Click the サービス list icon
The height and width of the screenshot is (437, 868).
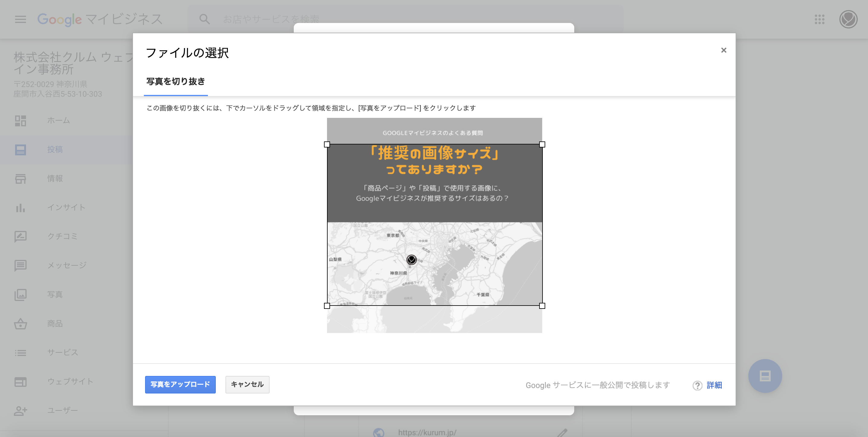pos(21,353)
